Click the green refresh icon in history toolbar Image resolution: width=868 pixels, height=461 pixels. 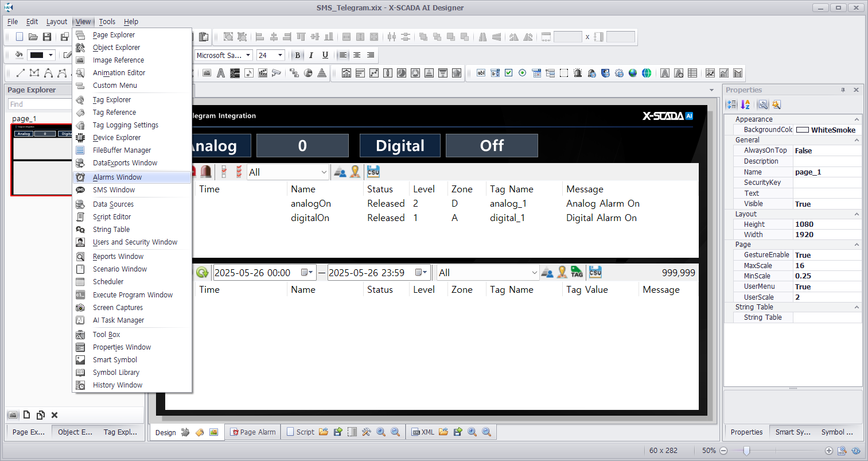coord(202,272)
